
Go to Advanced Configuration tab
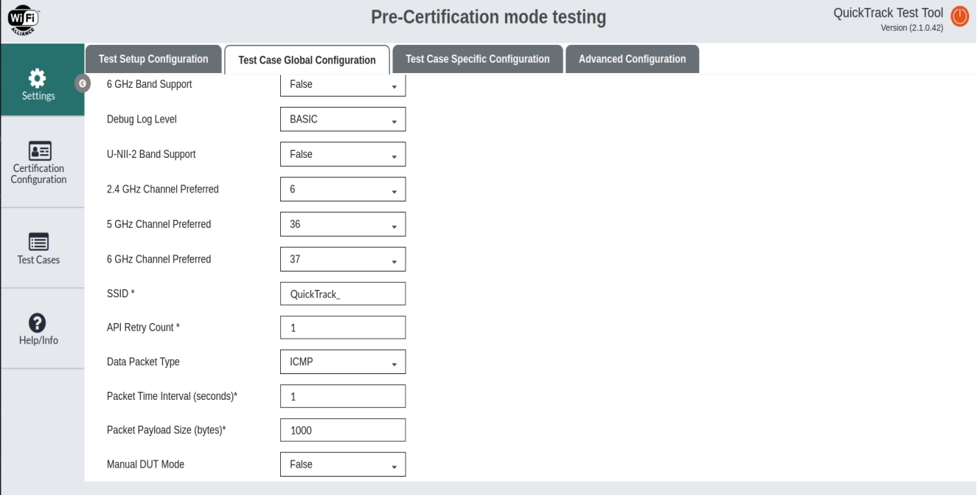click(x=632, y=59)
